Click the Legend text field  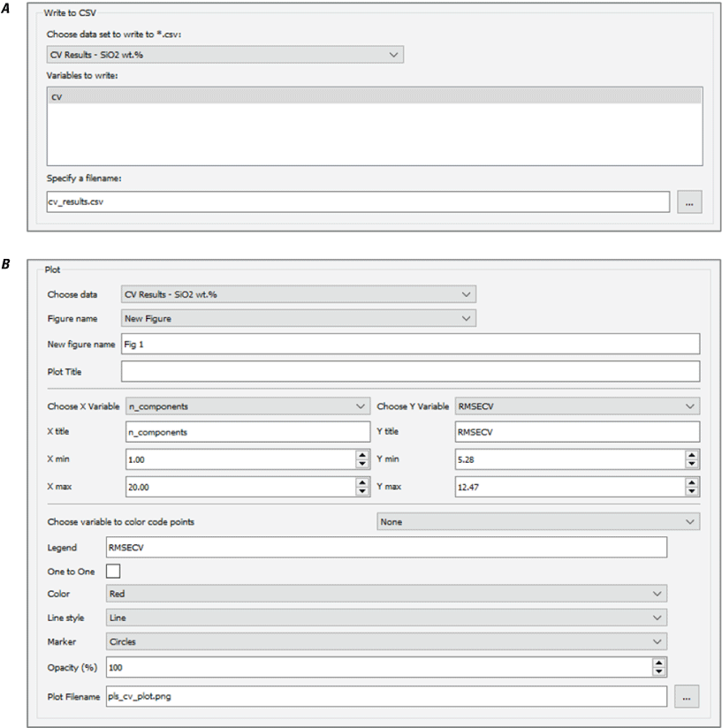[385, 548]
